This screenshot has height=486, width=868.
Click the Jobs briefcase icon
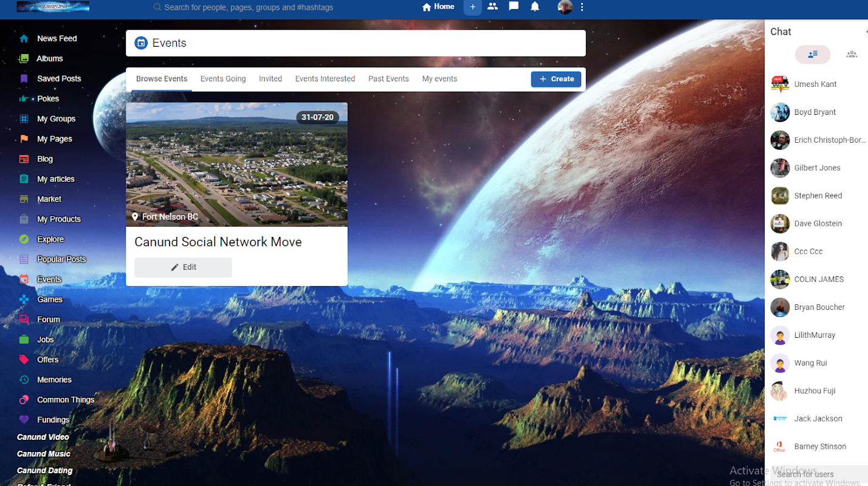[x=24, y=339]
